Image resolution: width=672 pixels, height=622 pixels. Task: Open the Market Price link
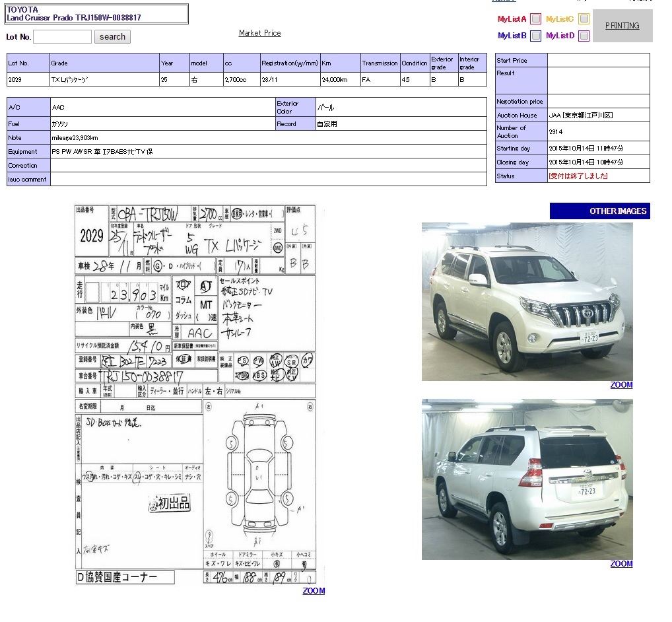coord(259,33)
